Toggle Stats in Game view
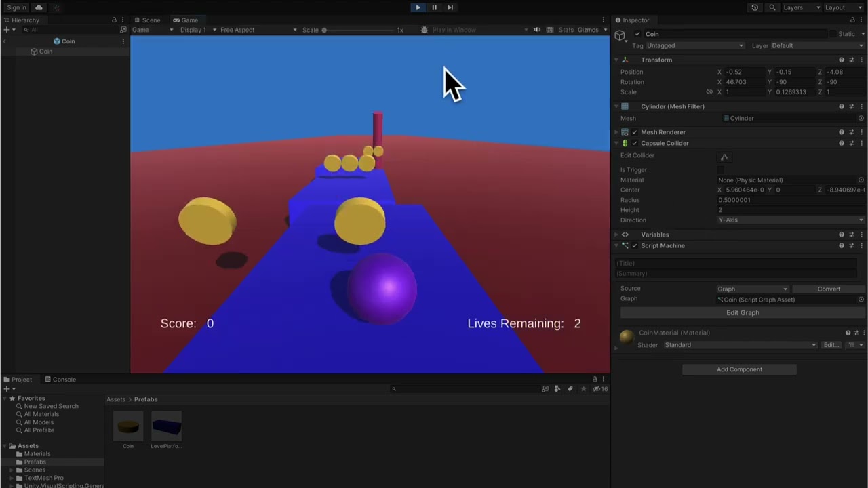The image size is (868, 488). (x=566, y=30)
